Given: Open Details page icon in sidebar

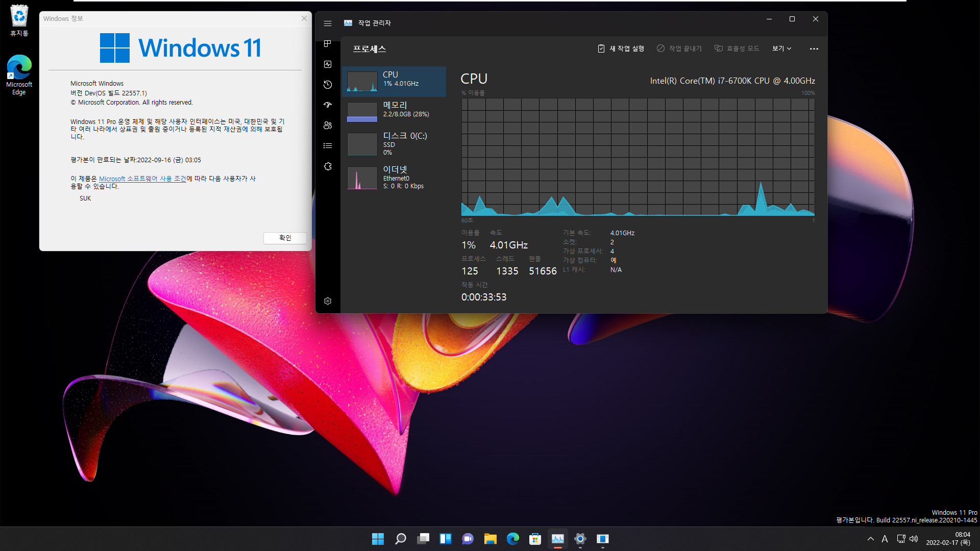Looking at the screenshot, I should (x=328, y=146).
